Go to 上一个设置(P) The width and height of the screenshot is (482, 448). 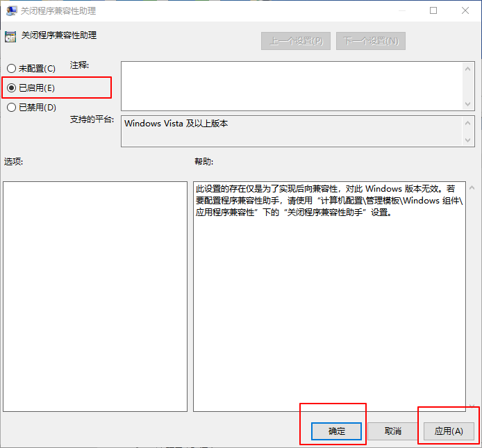pos(296,41)
